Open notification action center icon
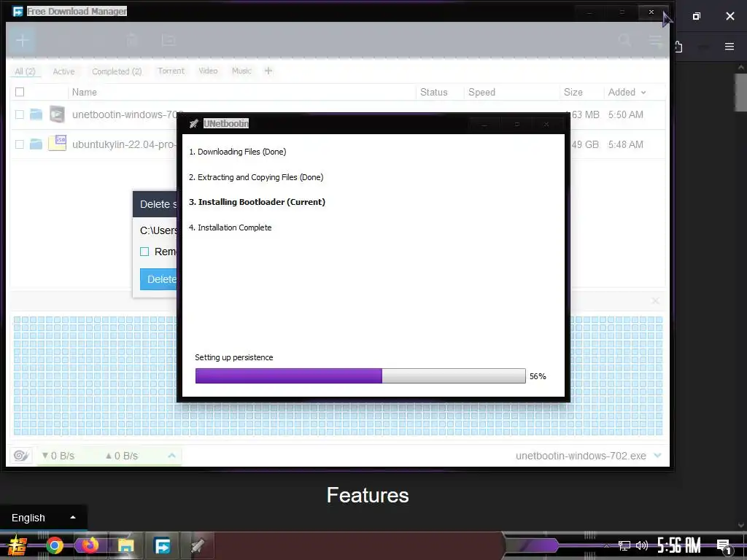 pyautogui.click(x=724, y=547)
